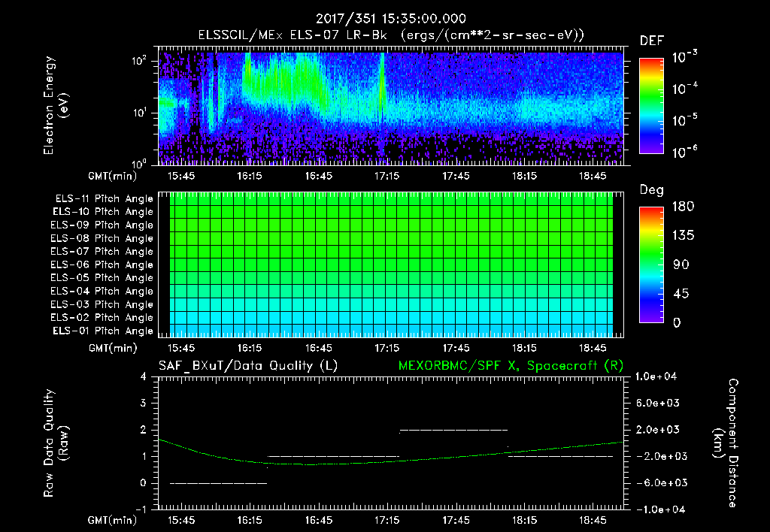Select the ELS-01 Pitch Angle row label

[x=103, y=331]
